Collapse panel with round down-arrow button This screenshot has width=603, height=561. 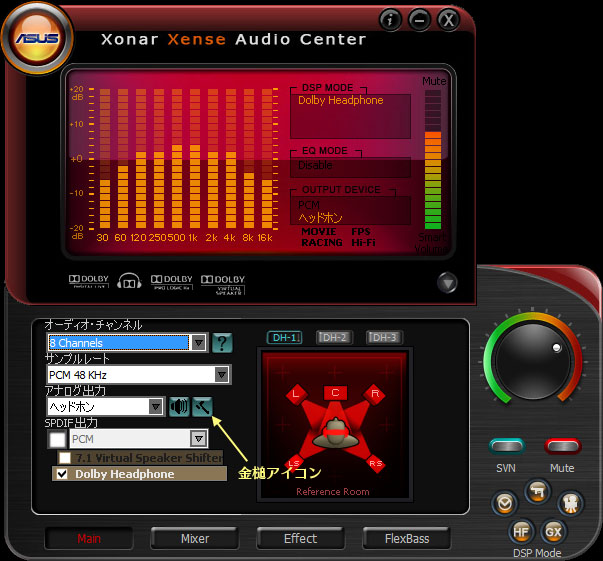[x=447, y=283]
